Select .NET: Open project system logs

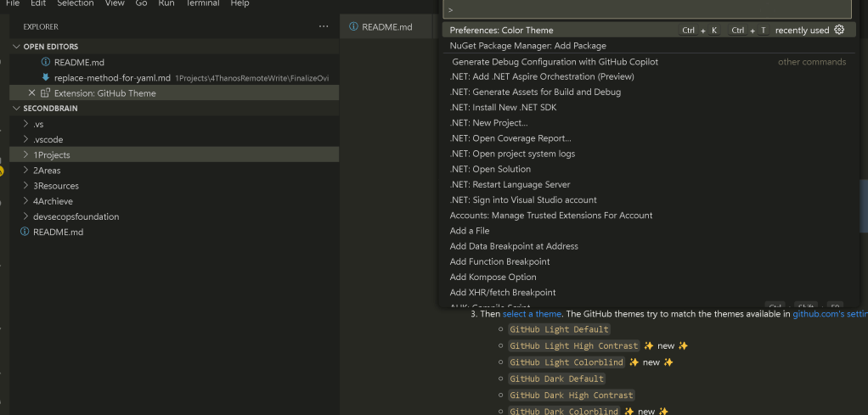coord(649,154)
